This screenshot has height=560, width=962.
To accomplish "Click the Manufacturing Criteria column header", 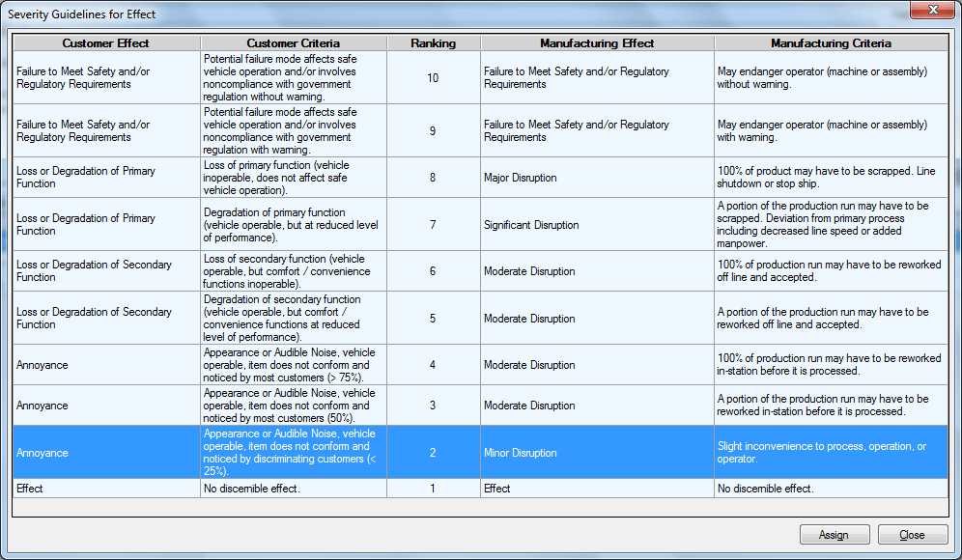I will (x=831, y=43).
